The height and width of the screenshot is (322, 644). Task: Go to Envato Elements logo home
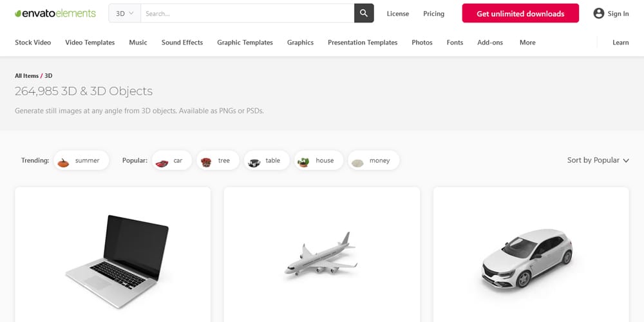pos(55,14)
